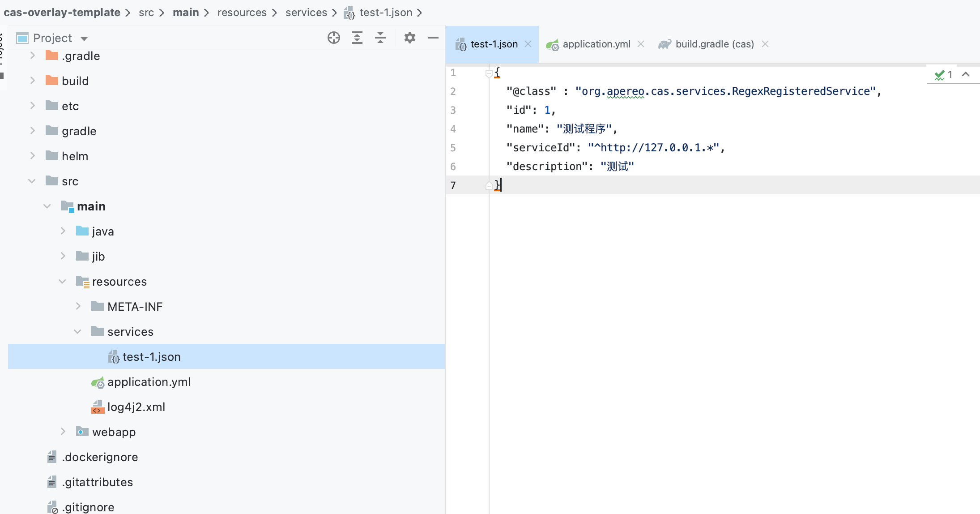Click resources in the breadcrumb path
This screenshot has width=980, height=514.
[242, 13]
